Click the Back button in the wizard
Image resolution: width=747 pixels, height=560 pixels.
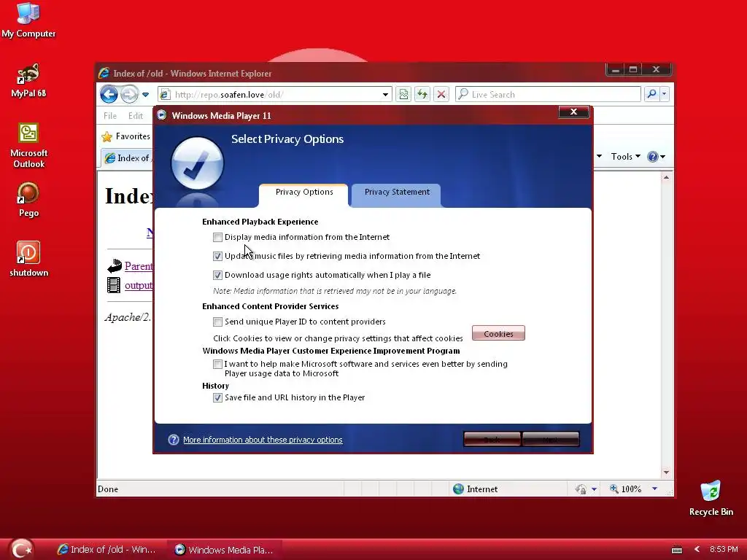(492, 439)
